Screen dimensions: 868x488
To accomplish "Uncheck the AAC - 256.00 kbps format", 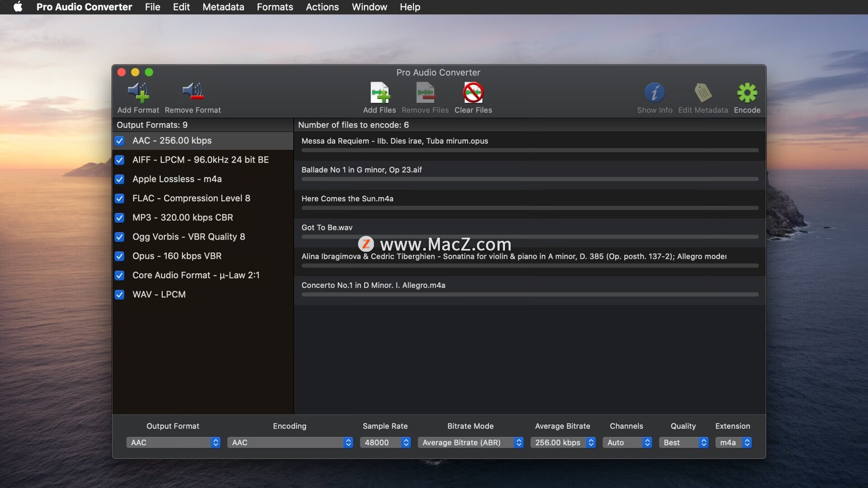I will pos(119,141).
